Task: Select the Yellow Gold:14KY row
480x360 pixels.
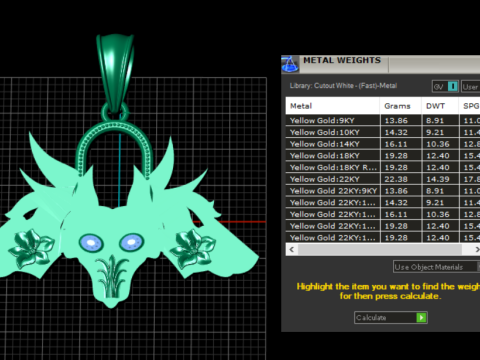Action: (383, 144)
